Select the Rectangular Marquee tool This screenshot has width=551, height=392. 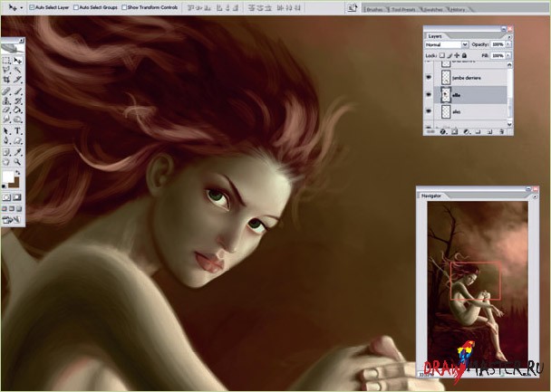click(6, 61)
